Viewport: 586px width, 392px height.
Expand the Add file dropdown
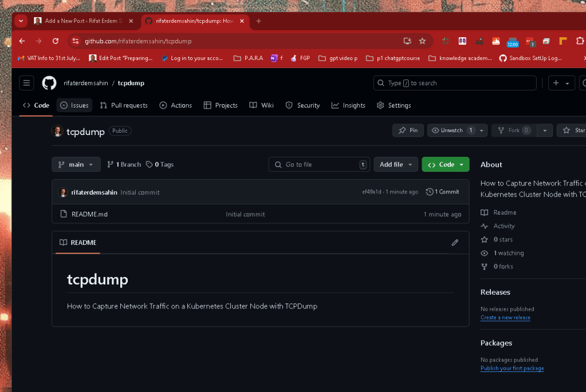pos(396,164)
